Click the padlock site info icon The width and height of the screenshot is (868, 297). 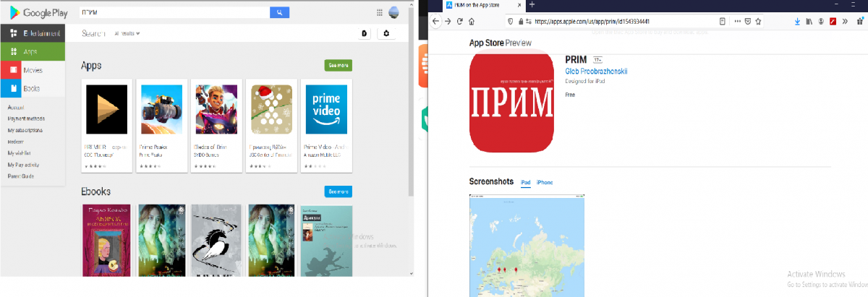click(x=519, y=22)
